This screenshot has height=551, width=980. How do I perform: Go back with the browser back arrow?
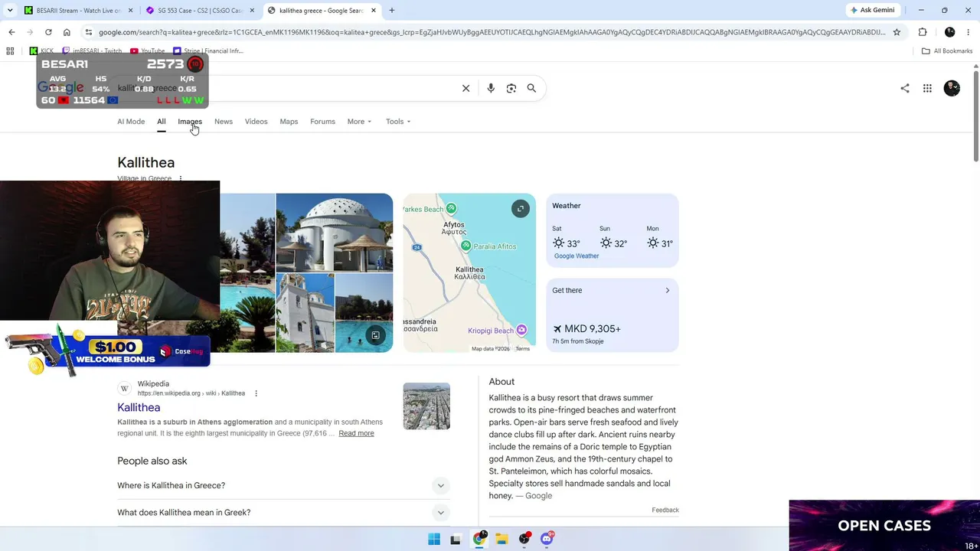(x=11, y=32)
